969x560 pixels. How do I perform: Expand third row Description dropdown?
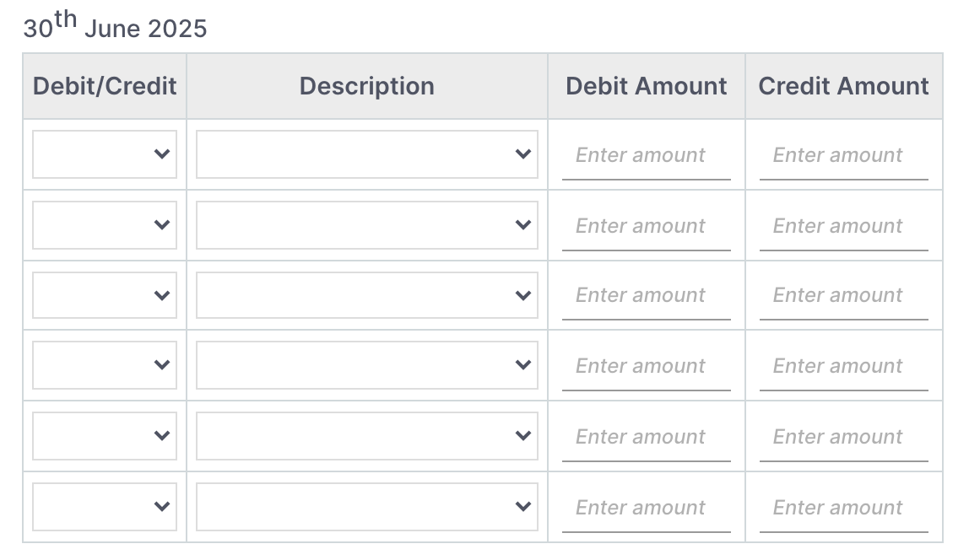point(366,296)
